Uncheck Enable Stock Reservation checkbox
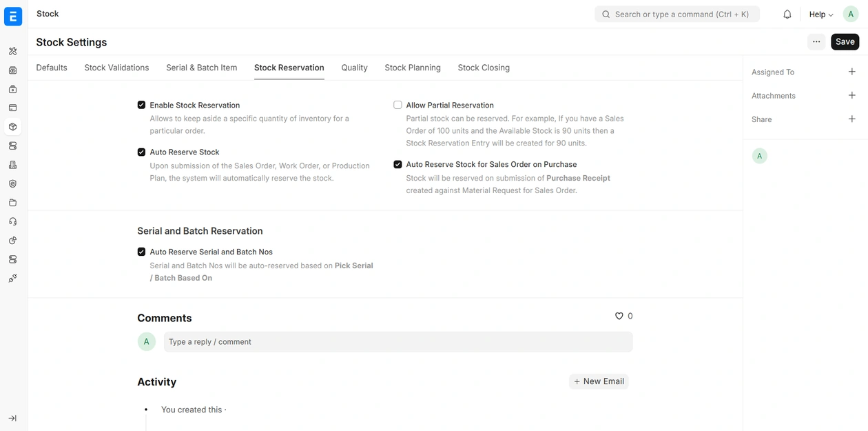 [x=141, y=105]
